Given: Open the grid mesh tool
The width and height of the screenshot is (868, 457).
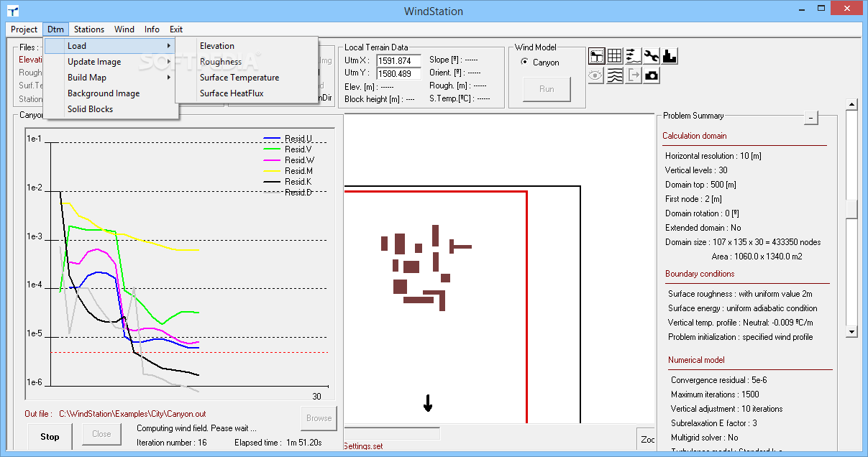Looking at the screenshot, I should coord(615,56).
